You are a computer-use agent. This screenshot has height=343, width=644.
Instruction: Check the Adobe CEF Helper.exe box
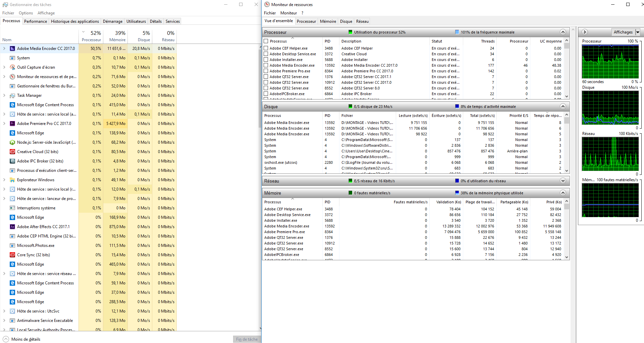(266, 48)
